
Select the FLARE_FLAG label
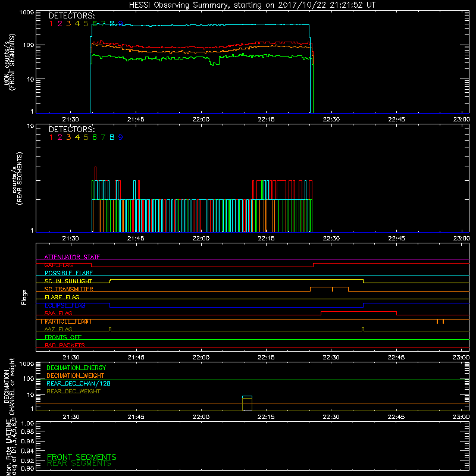coord(62,297)
